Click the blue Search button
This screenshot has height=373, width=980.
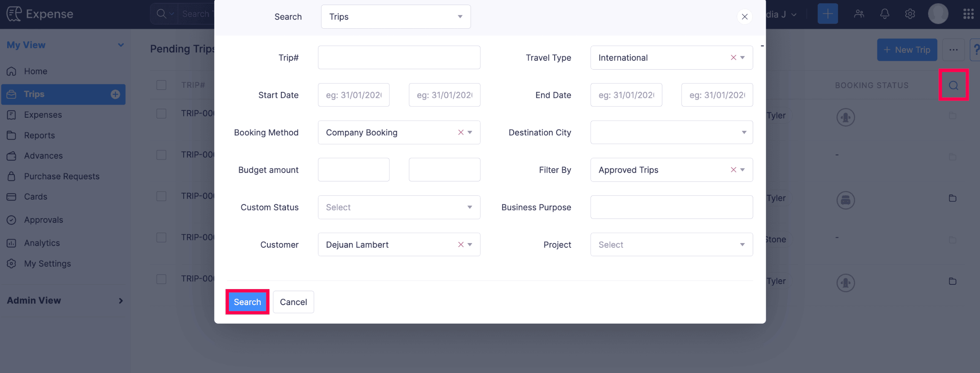(248, 302)
